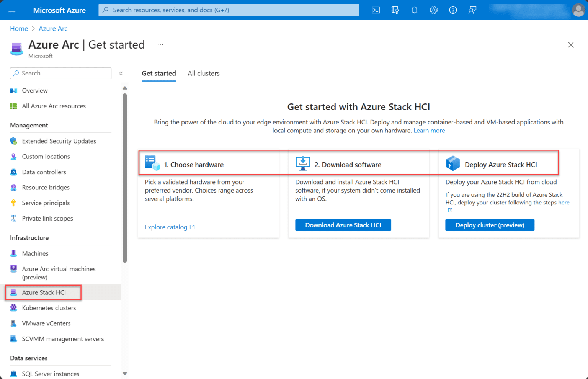The height and width of the screenshot is (379, 588).
Task: Collapse the service menu with the double chevron
Action: pyautogui.click(x=121, y=73)
